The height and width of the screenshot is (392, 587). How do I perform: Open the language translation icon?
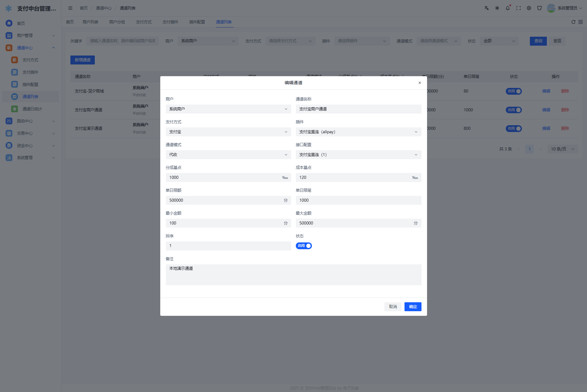(x=486, y=8)
